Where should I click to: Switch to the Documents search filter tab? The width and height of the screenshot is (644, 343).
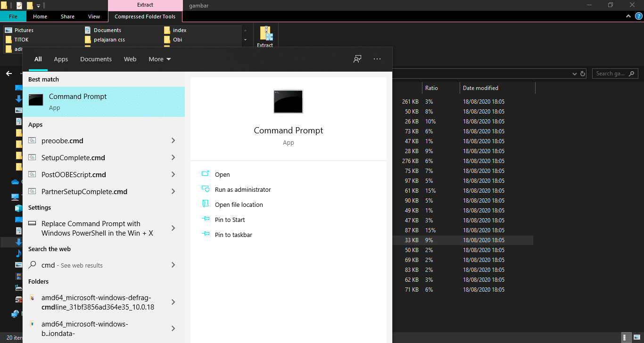tap(96, 59)
